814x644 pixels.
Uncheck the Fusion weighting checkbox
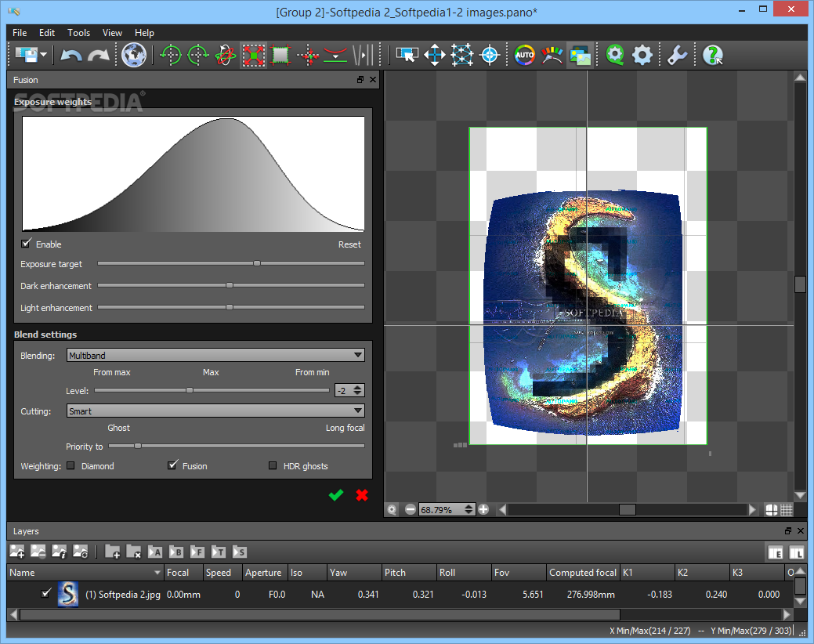point(172,465)
